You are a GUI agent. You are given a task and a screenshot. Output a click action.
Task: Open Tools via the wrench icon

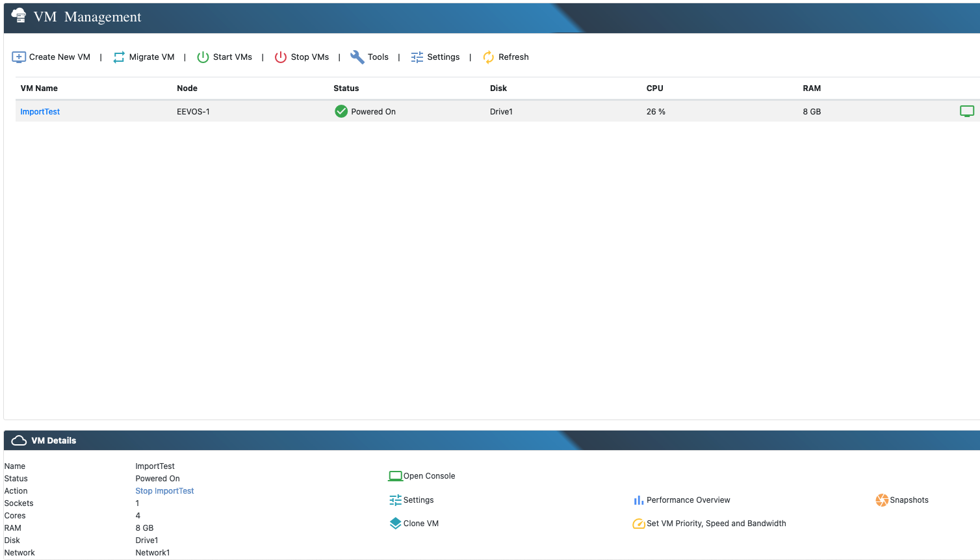[357, 57]
